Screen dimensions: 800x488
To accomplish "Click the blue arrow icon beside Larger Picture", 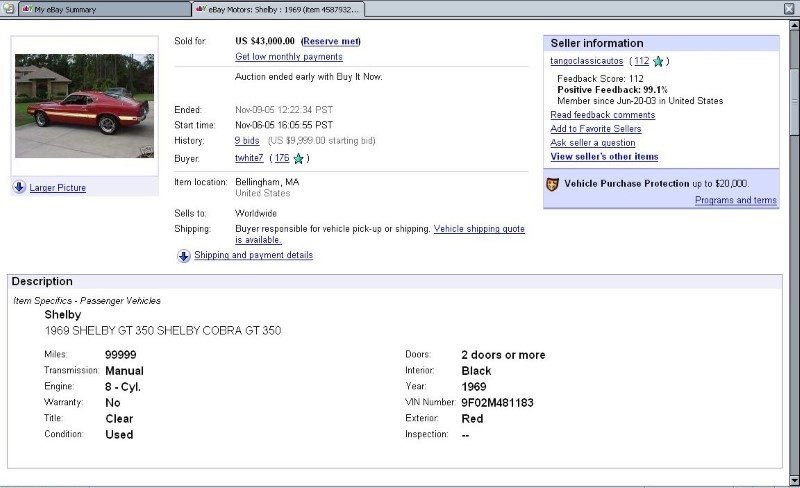I will point(19,187).
